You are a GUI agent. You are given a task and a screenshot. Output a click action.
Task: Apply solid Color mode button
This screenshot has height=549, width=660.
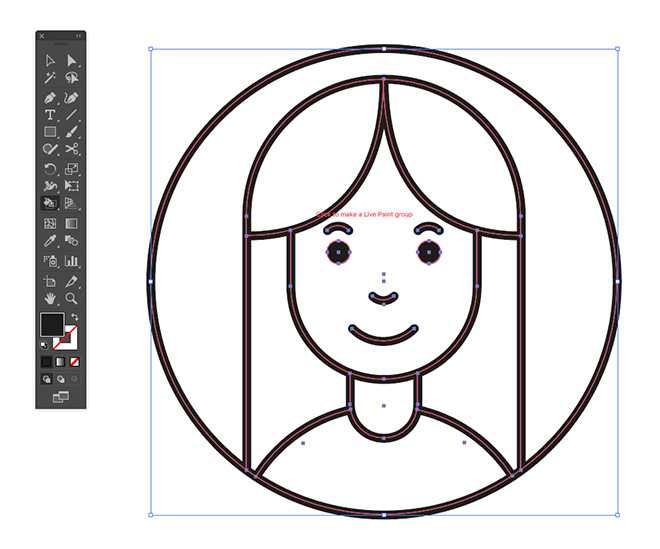(x=46, y=362)
